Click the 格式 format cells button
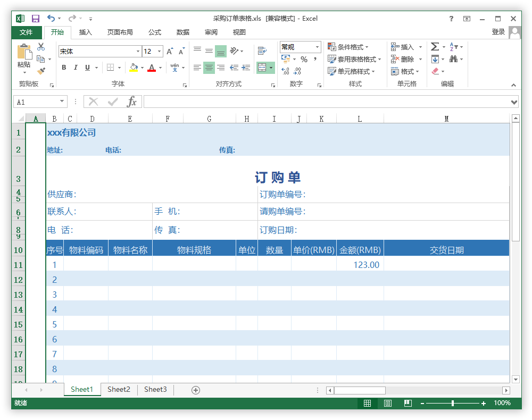Image resolution: width=532 pixels, height=420 pixels. [x=405, y=71]
